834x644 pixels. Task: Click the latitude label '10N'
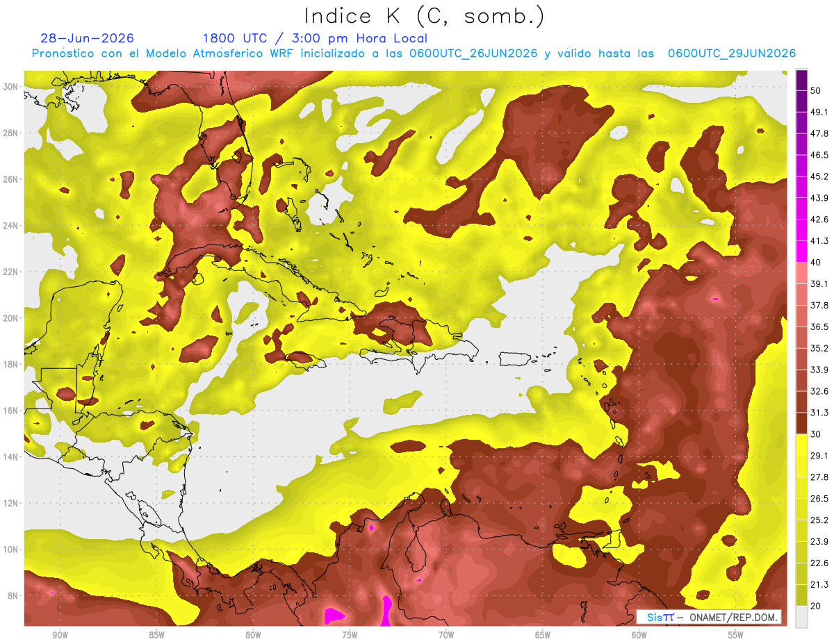[10, 550]
